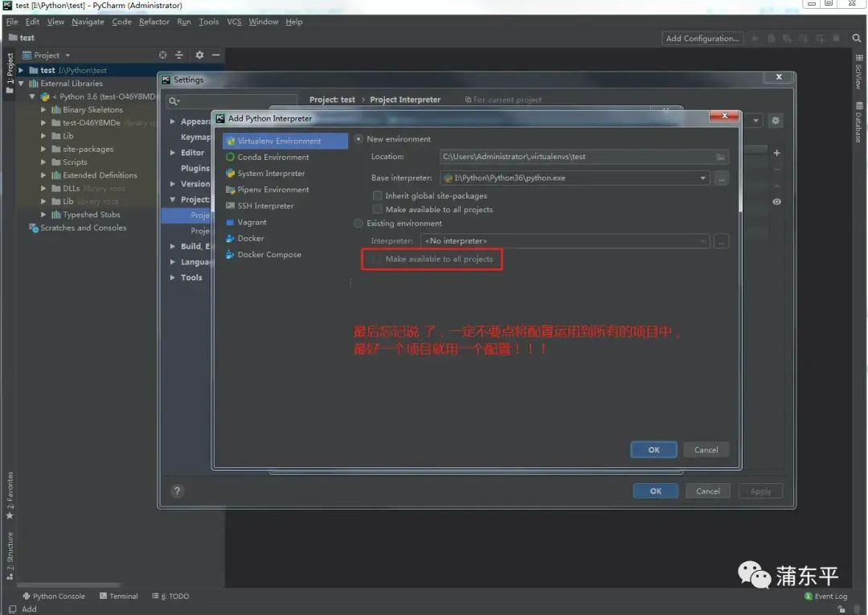Select Docker Compose interpreter type
868x615 pixels.
coord(264,255)
